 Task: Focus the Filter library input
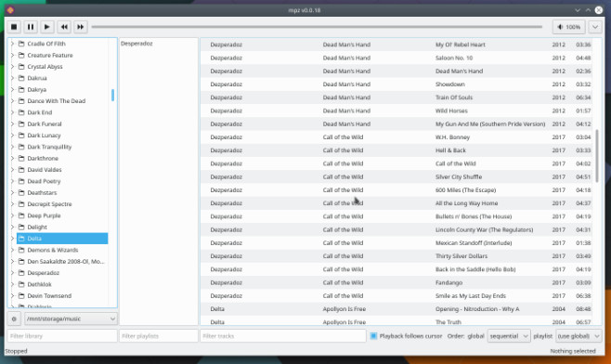click(x=62, y=336)
